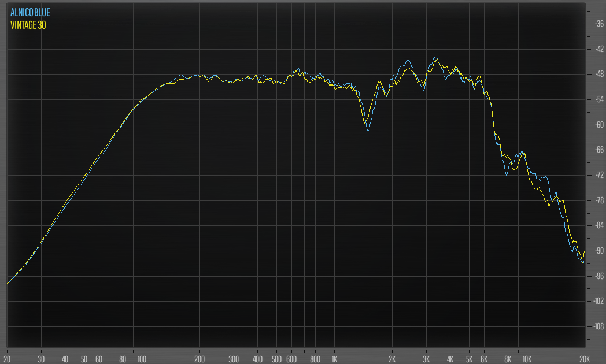Click the -102 dB scale label
The height and width of the screenshot is (364, 606).
click(598, 301)
